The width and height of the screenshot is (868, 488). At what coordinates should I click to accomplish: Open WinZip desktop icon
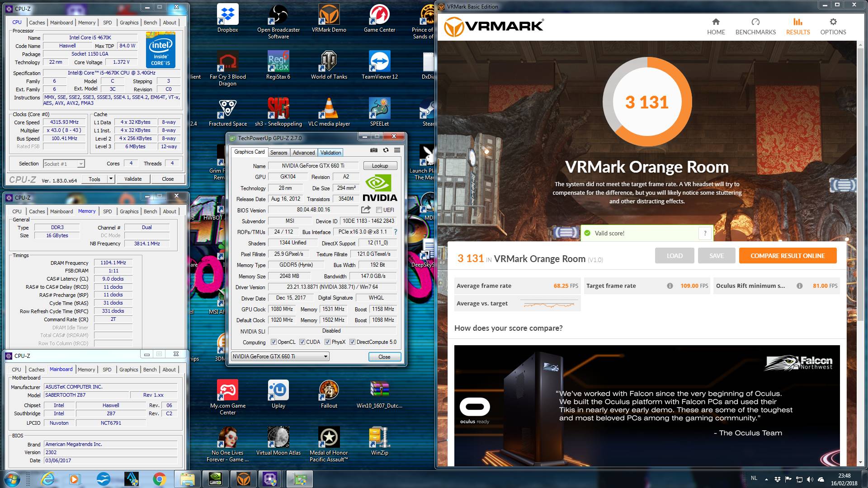[379, 441]
